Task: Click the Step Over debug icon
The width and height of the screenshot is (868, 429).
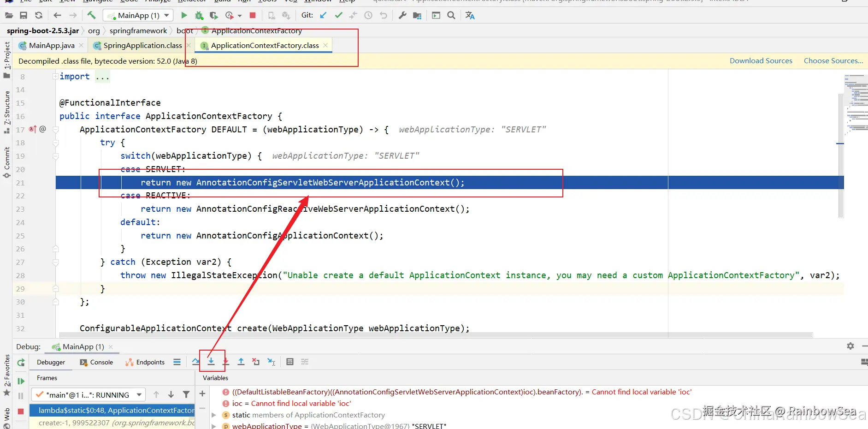Action: (x=196, y=362)
